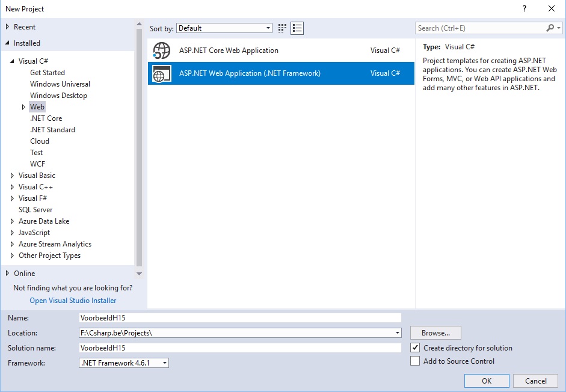The image size is (566, 392).
Task: Expand the Visual Basic node
Action: point(12,176)
